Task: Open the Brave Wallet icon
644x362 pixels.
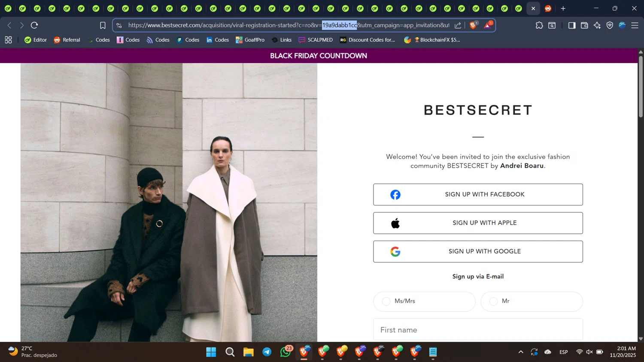Action: click(584, 25)
